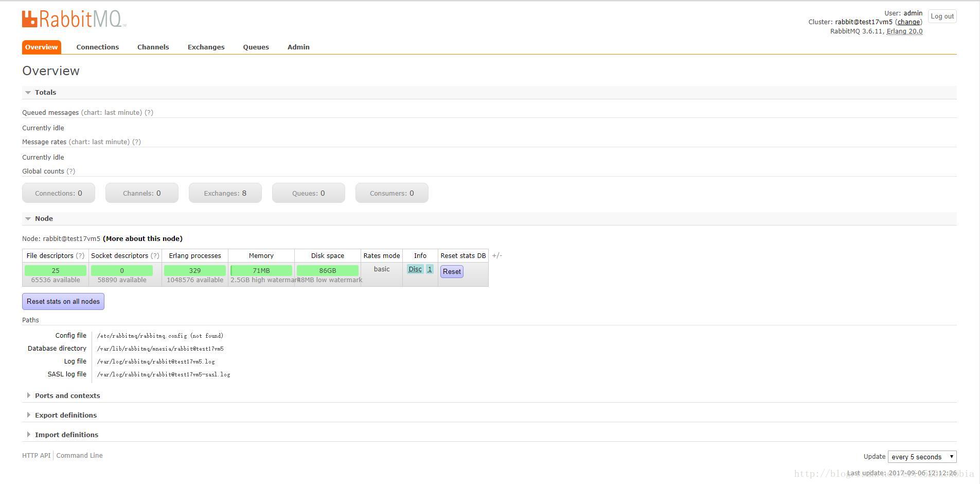Open the Exchanges tab
The image size is (980, 484).
tap(206, 47)
